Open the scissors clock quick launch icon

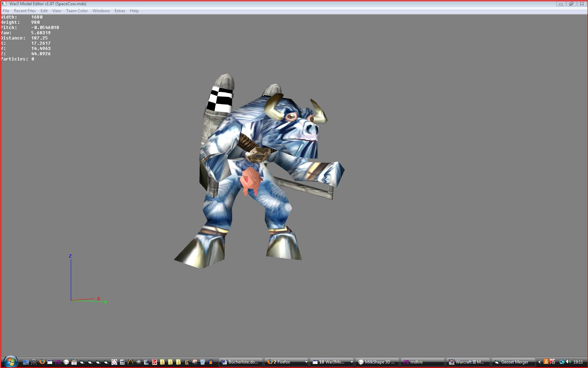pos(195,362)
